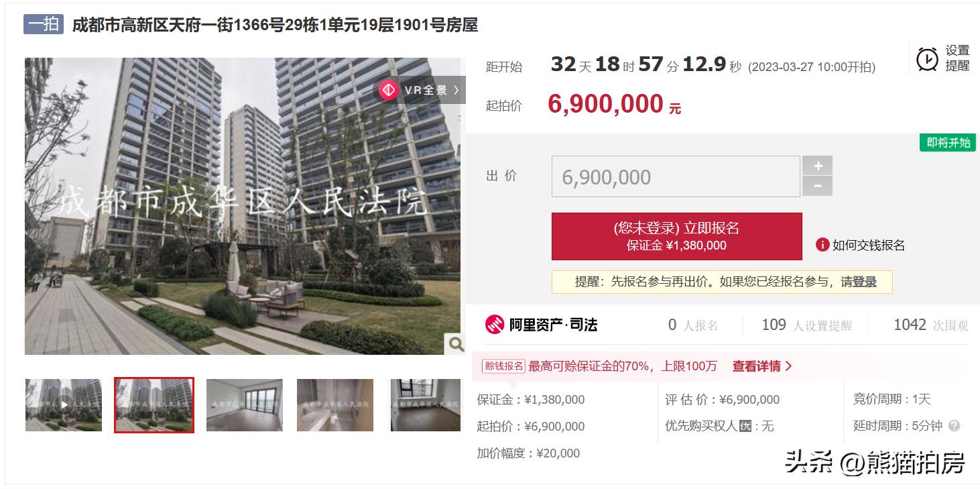Click the 出价 bid amount field
This screenshot has width=980, height=489.
tap(676, 176)
